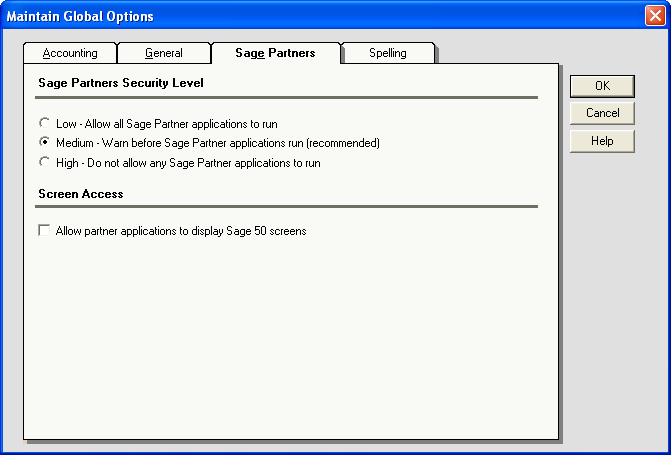Viewport: 671px width, 455px height.
Task: Click the 'Do not allow any Sage Partner' text
Action: pos(188,162)
